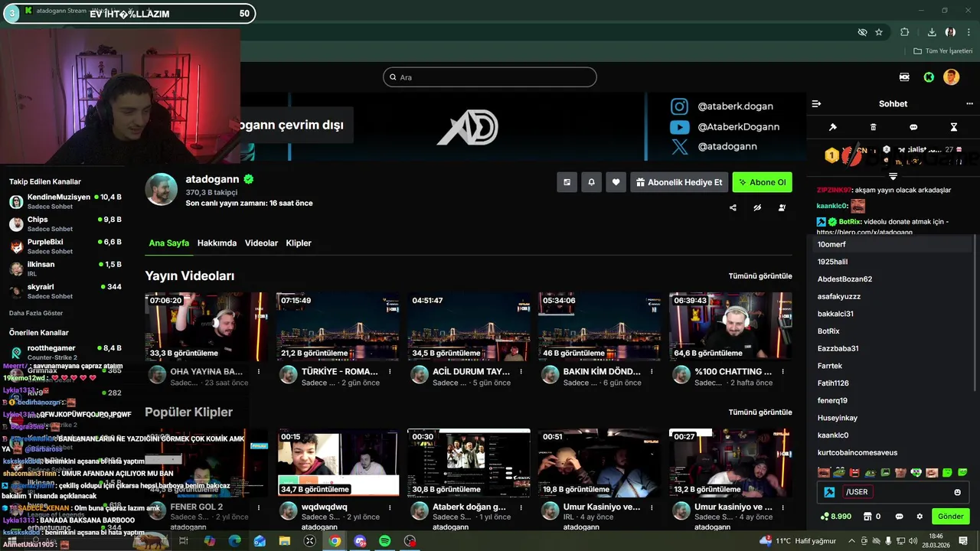The image size is (980, 551).
Task: Click the share icon under Abone Ol
Action: click(x=733, y=207)
